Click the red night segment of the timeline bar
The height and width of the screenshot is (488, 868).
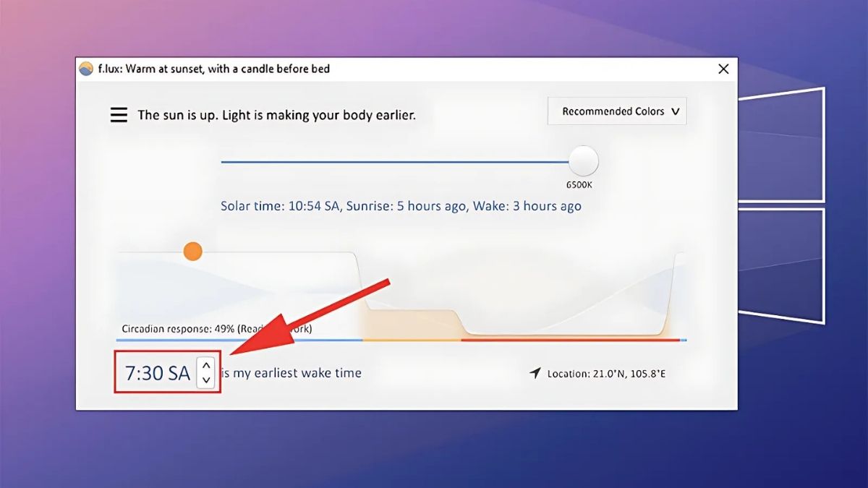(x=571, y=340)
